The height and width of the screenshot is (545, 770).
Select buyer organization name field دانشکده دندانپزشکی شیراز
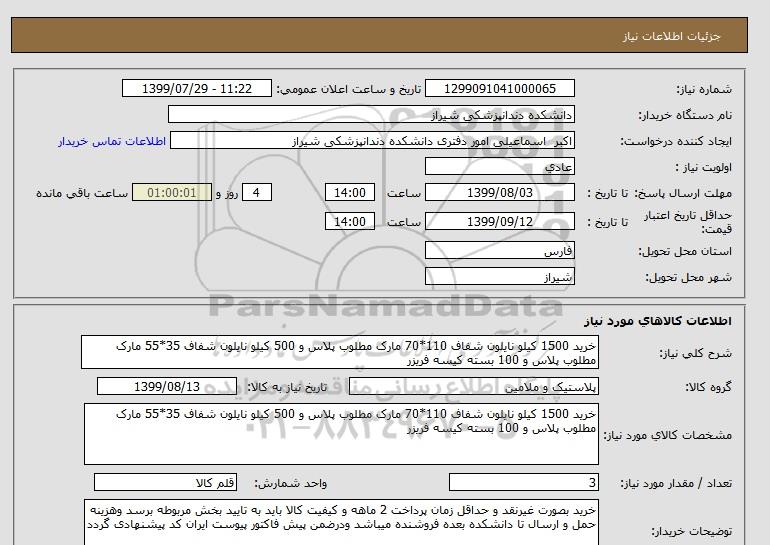[371, 114]
